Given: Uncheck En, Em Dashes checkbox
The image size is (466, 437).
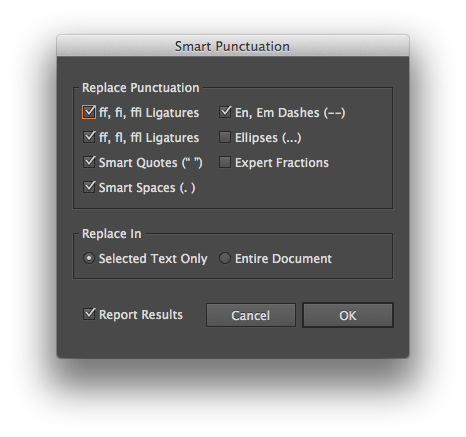Looking at the screenshot, I should [x=225, y=112].
